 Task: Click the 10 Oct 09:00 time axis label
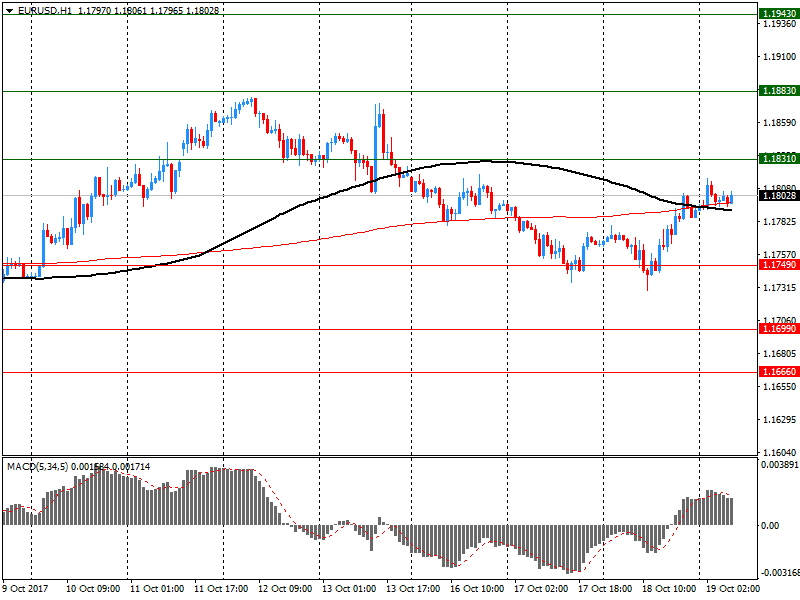(x=93, y=589)
